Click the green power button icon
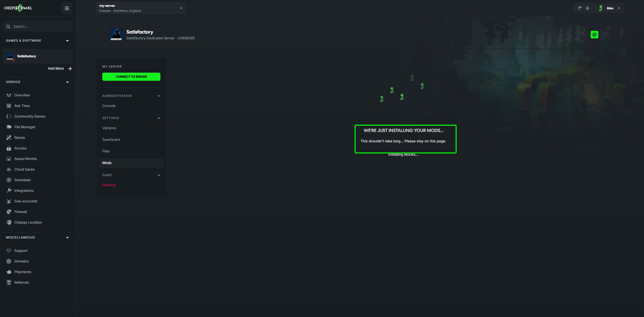 tap(594, 35)
